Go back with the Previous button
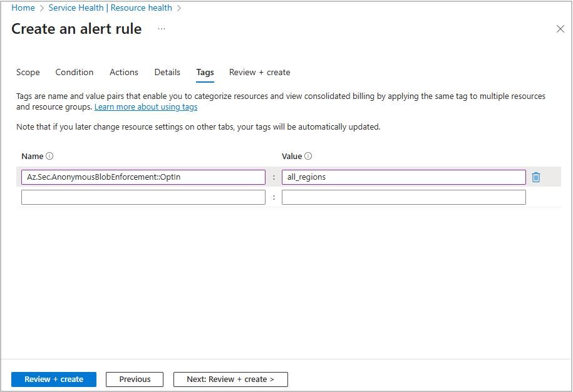 tap(135, 379)
